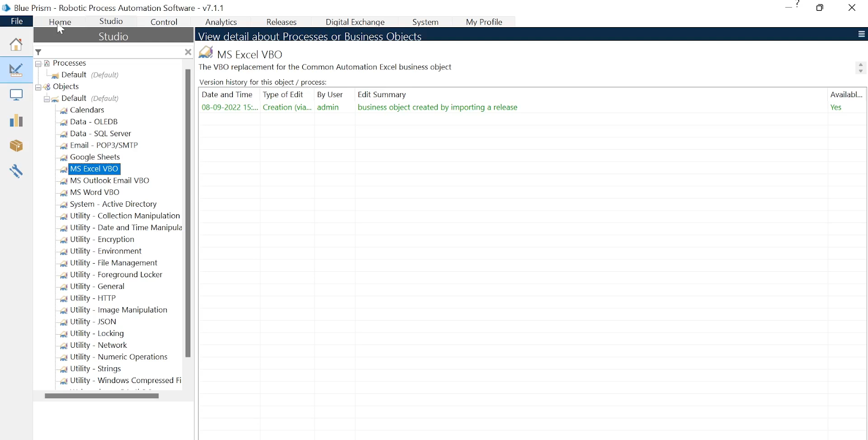Image resolution: width=868 pixels, height=440 pixels.
Task: Open the System wrench icon
Action: (x=16, y=171)
